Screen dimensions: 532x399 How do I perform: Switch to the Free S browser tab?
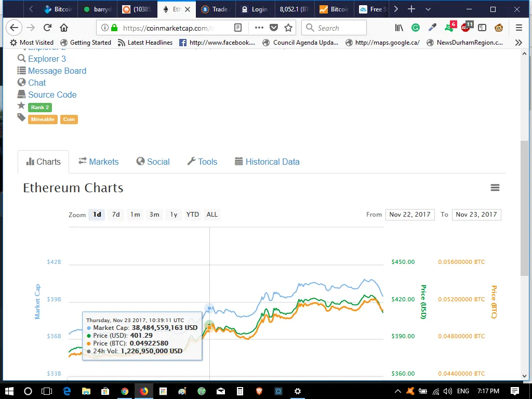[373, 9]
